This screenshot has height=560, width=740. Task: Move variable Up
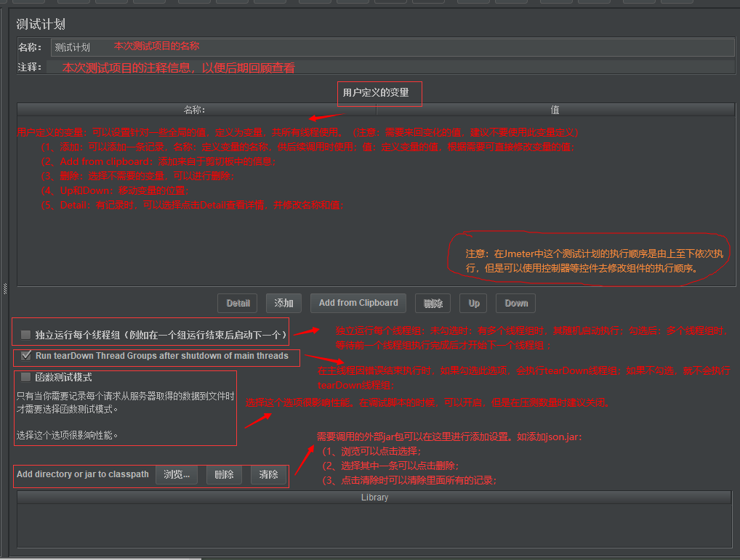point(473,303)
